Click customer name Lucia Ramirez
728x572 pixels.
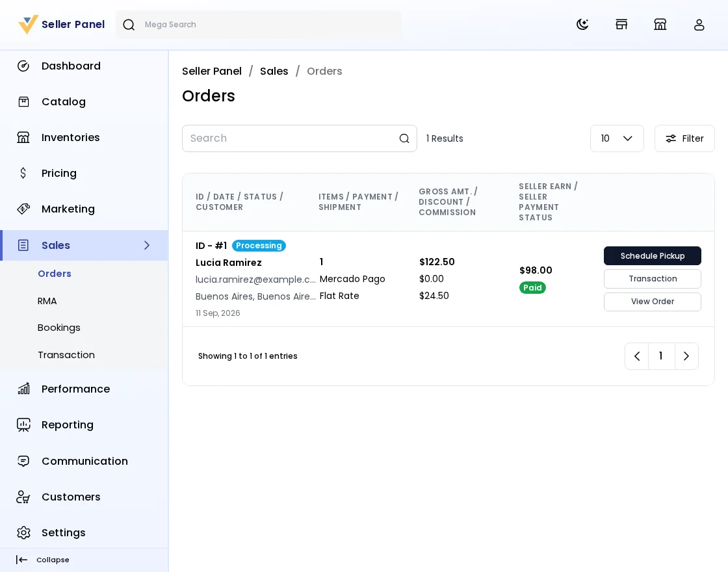point(228,263)
